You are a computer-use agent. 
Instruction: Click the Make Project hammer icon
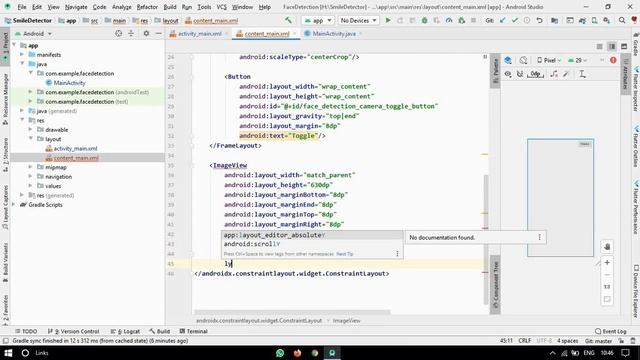point(289,20)
